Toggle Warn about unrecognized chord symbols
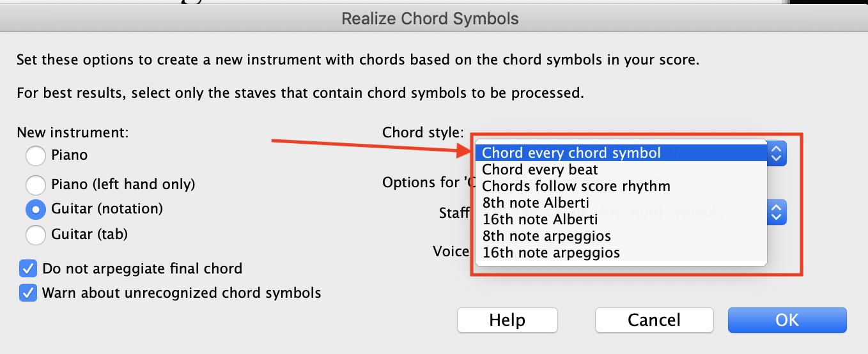The image size is (868, 354). click(x=28, y=293)
